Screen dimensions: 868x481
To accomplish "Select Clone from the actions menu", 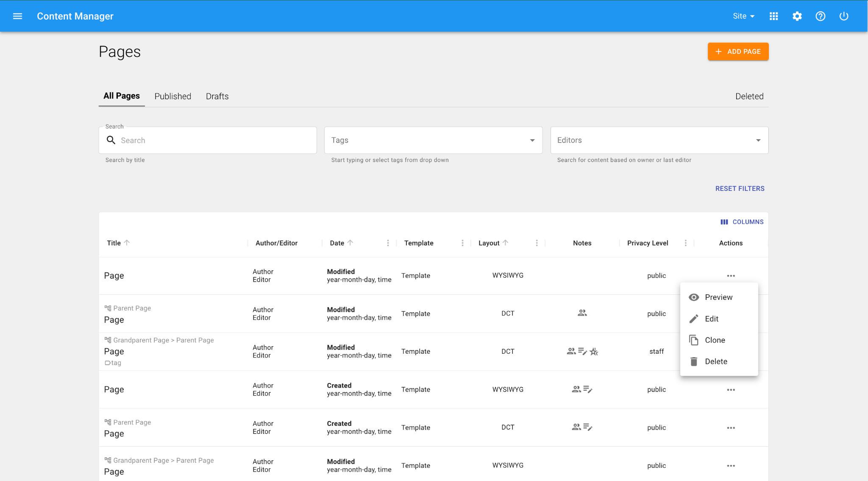I will (x=715, y=340).
